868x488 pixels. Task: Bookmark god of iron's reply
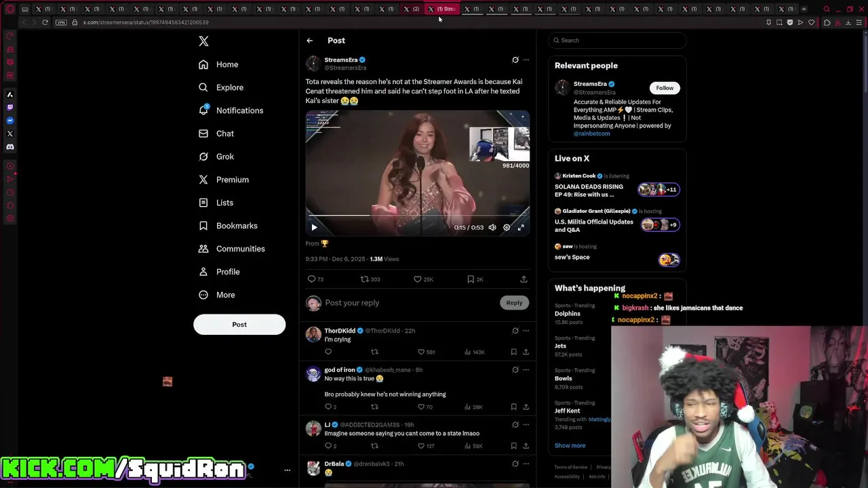[x=513, y=407]
